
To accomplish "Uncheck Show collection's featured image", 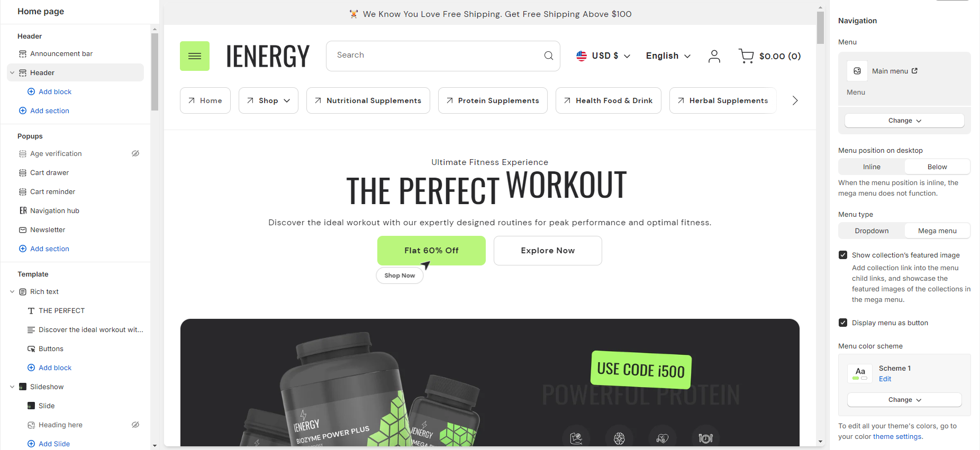I will click(x=843, y=255).
